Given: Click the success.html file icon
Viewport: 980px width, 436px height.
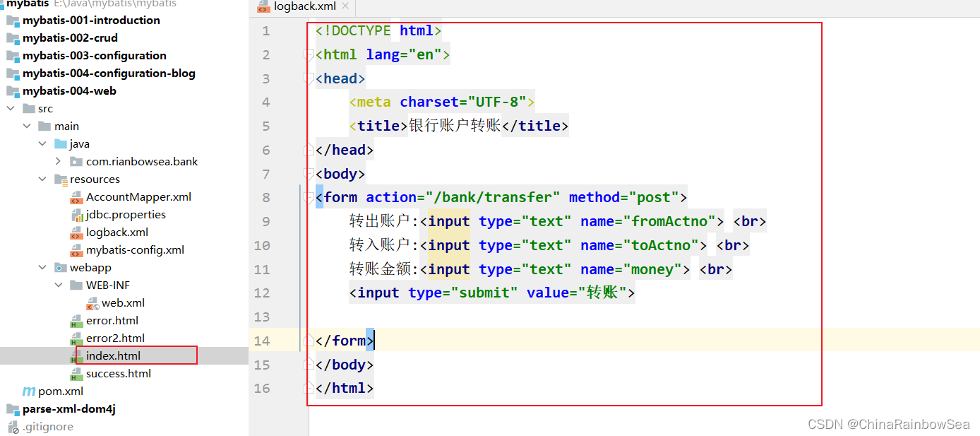Looking at the screenshot, I should (76, 374).
